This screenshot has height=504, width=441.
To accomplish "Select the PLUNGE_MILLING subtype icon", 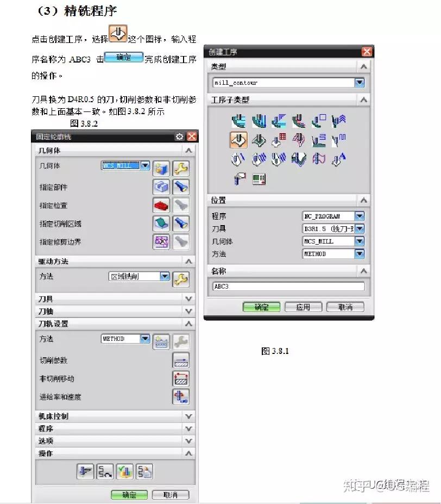I will pos(259,121).
